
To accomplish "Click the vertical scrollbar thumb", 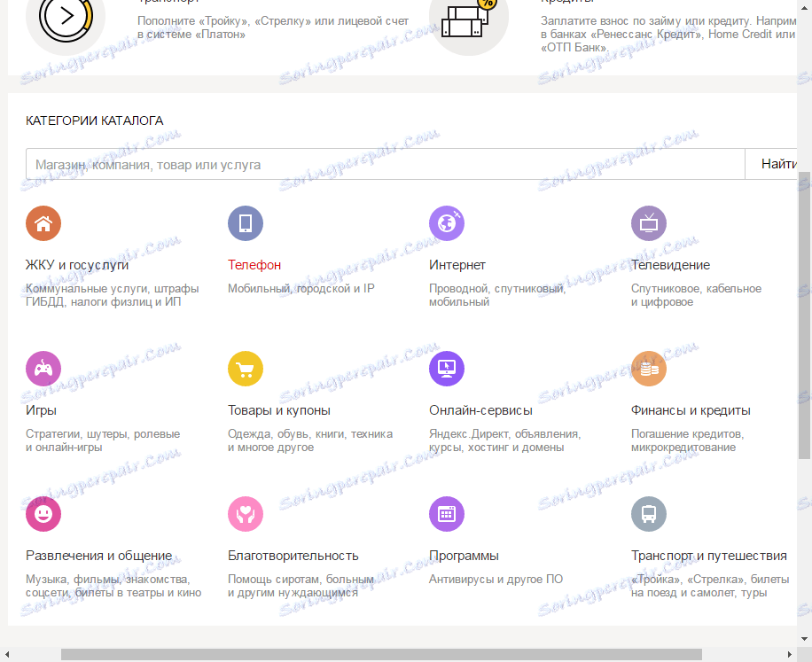I will click(804, 315).
